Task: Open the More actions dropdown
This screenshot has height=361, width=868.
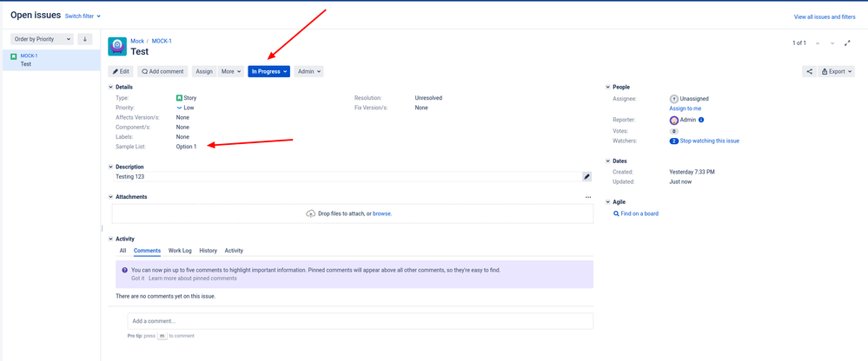Action: tap(231, 71)
